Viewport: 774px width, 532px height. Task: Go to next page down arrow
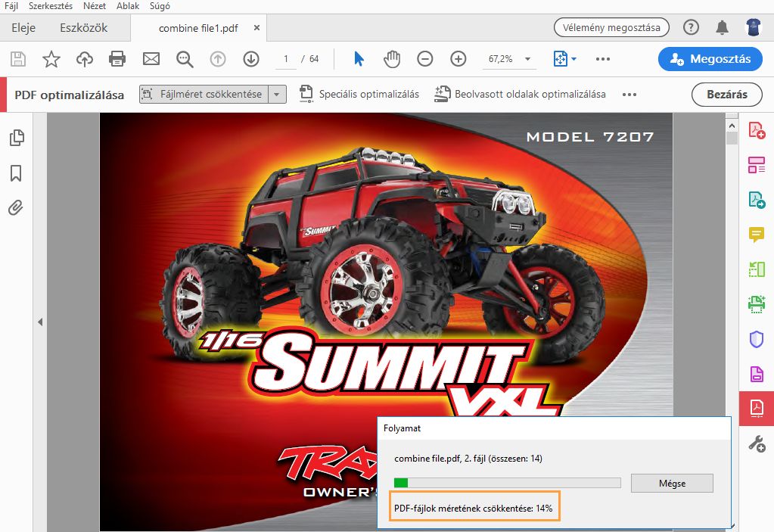pyautogui.click(x=251, y=59)
